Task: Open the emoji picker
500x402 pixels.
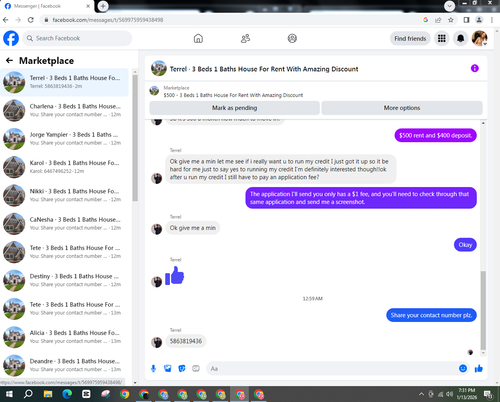Action: point(463,368)
